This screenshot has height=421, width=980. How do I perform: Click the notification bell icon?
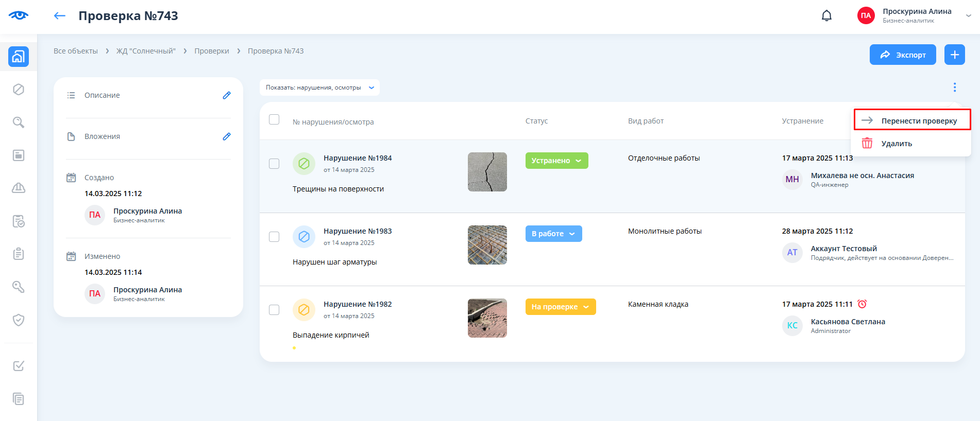(826, 16)
